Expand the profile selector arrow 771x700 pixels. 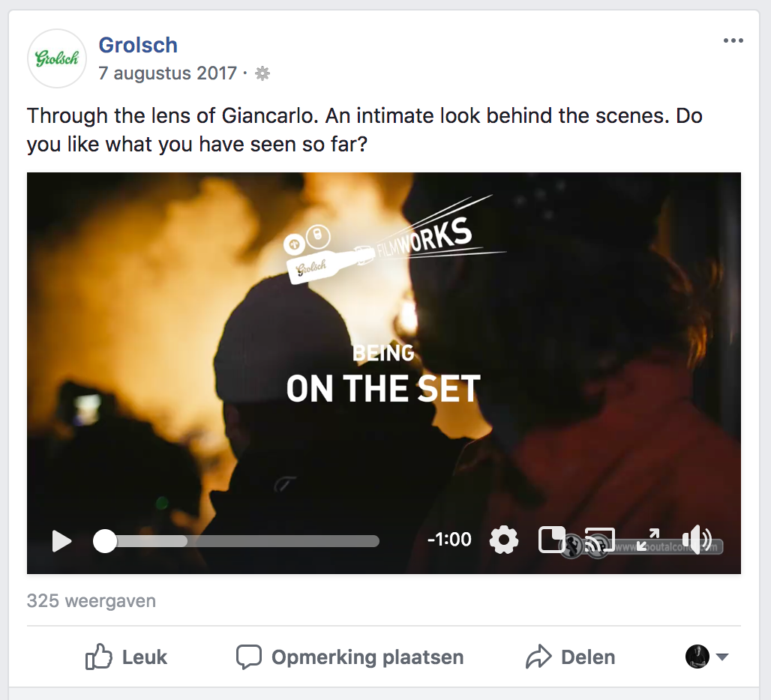click(721, 657)
